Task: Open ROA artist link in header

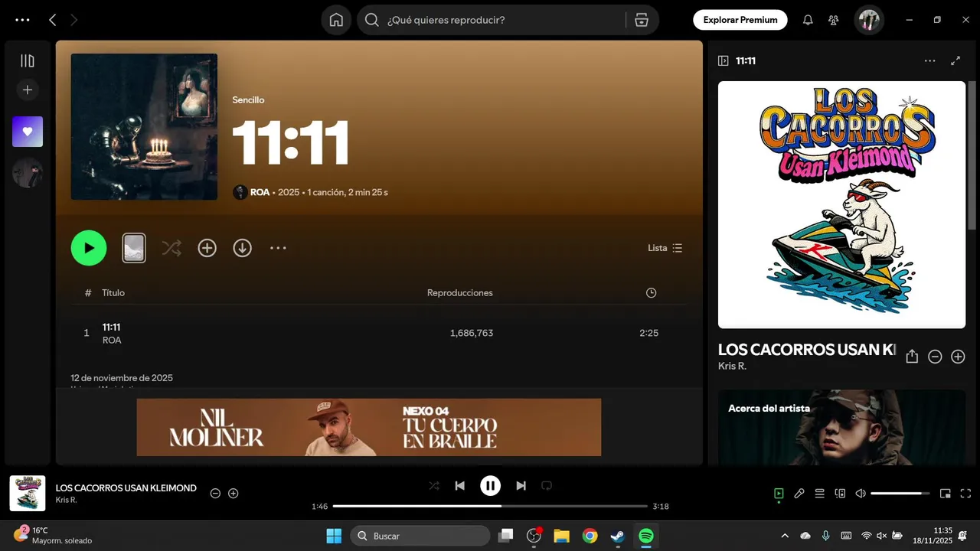Action: point(260,192)
